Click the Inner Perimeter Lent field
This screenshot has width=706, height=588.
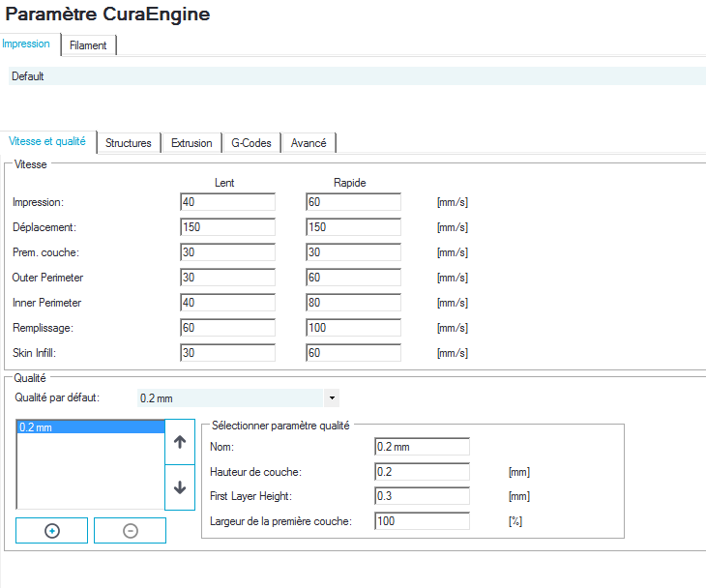click(x=228, y=303)
